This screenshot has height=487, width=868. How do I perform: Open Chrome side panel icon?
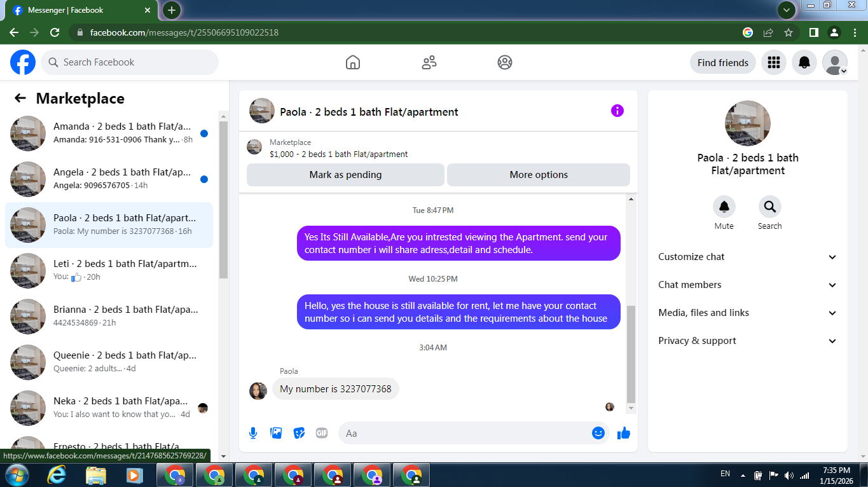point(813,32)
